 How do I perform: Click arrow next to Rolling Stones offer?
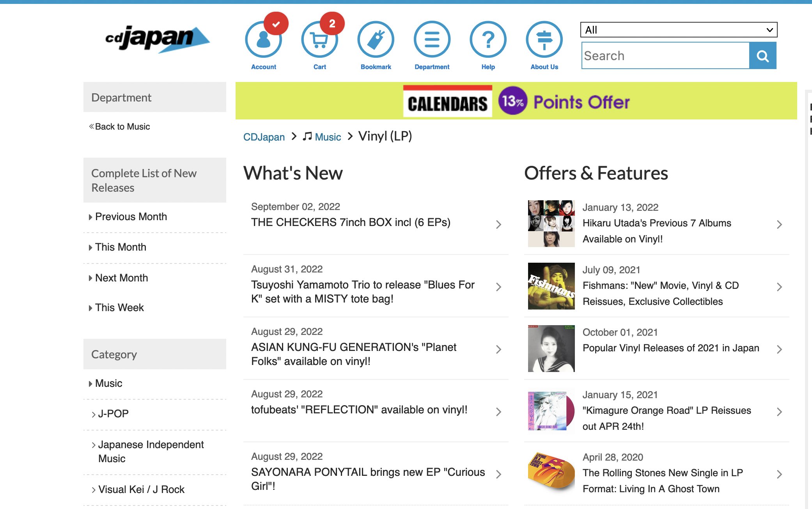(779, 474)
